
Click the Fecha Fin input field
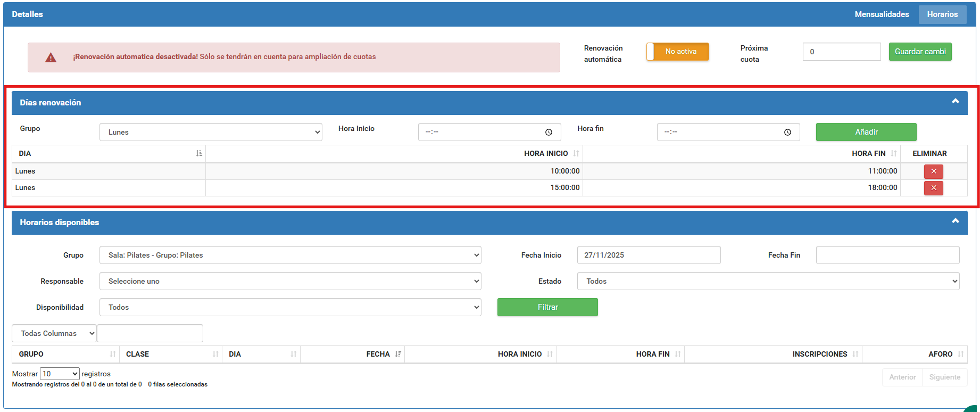coord(887,255)
